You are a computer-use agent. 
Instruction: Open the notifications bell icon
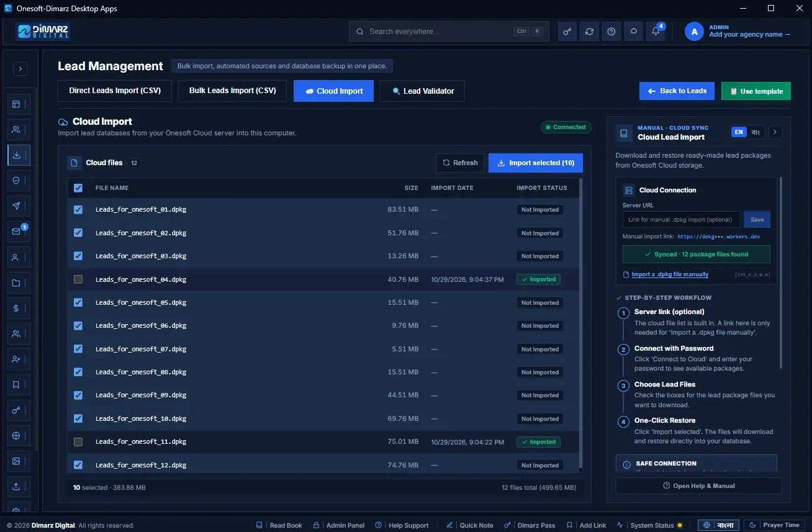coord(656,32)
